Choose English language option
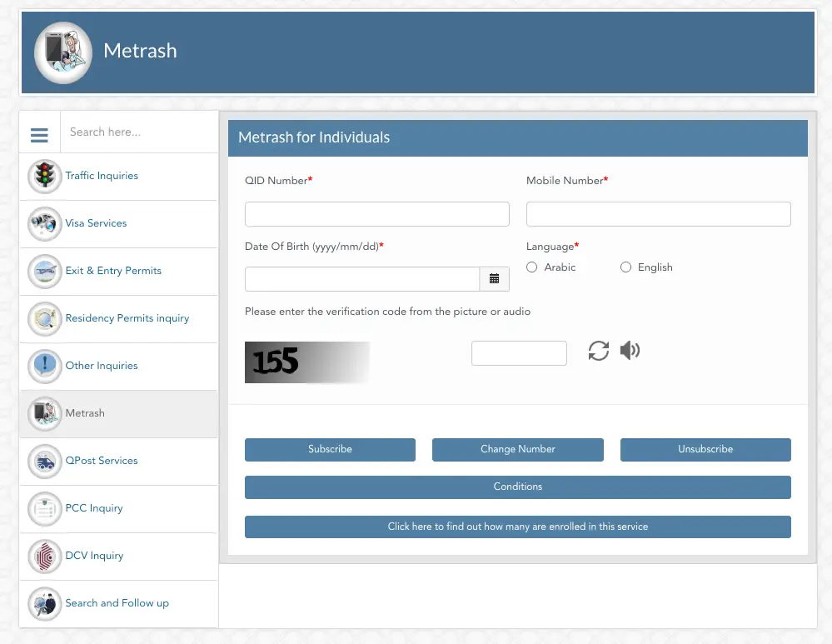This screenshot has height=644, width=832. pyautogui.click(x=625, y=267)
